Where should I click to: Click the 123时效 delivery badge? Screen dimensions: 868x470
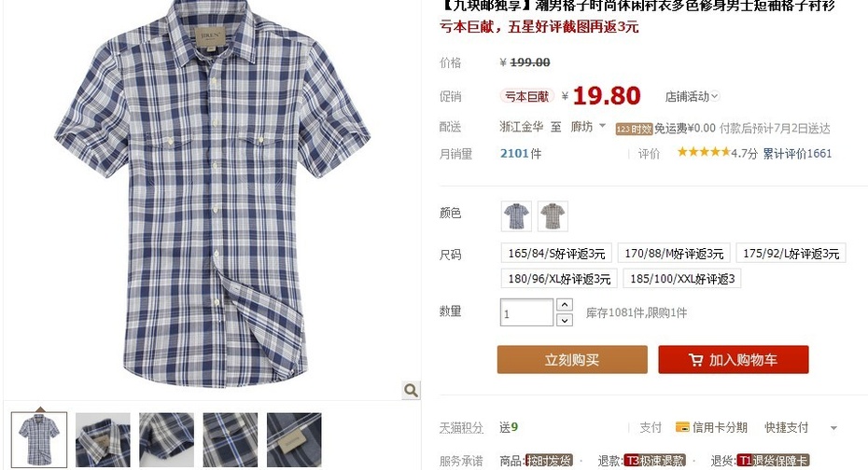635,129
